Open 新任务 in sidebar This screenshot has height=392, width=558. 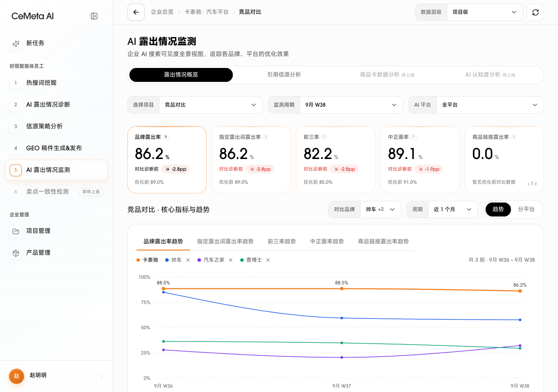[57, 43]
